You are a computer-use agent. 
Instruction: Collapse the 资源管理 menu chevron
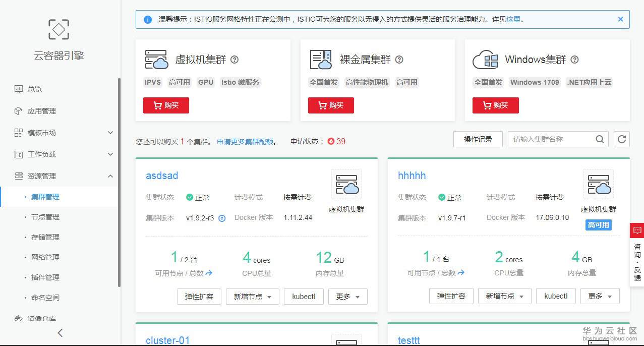[x=110, y=176]
